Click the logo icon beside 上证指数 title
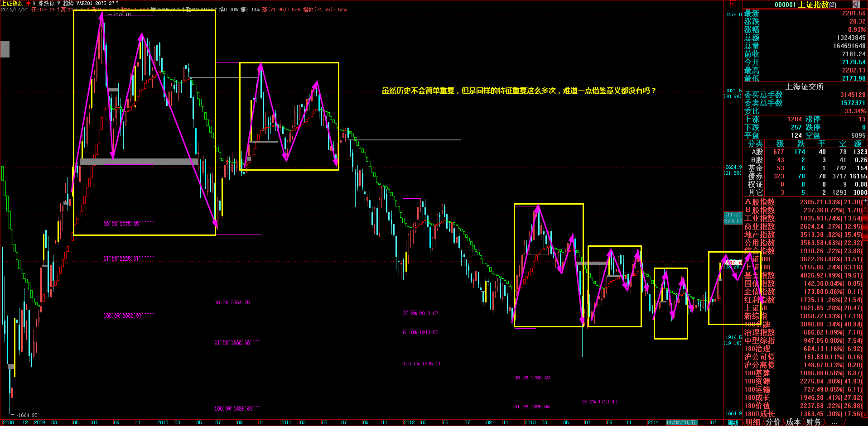 (x=856, y=4)
